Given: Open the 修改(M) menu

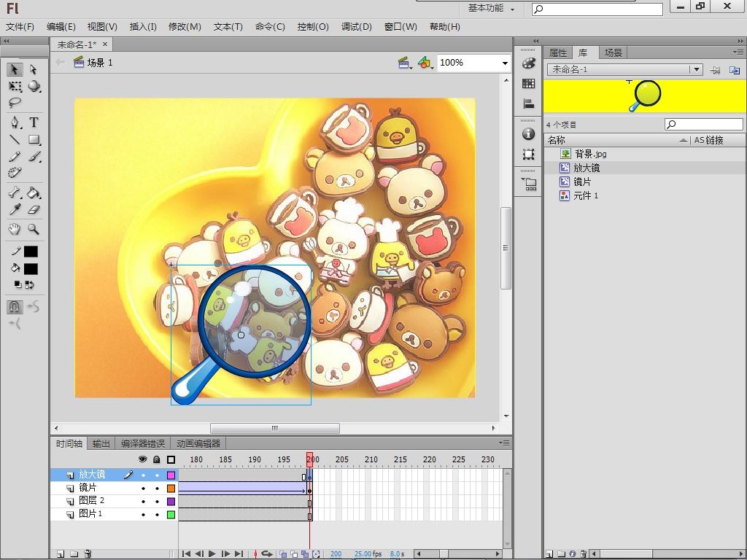Looking at the screenshot, I should (x=185, y=27).
